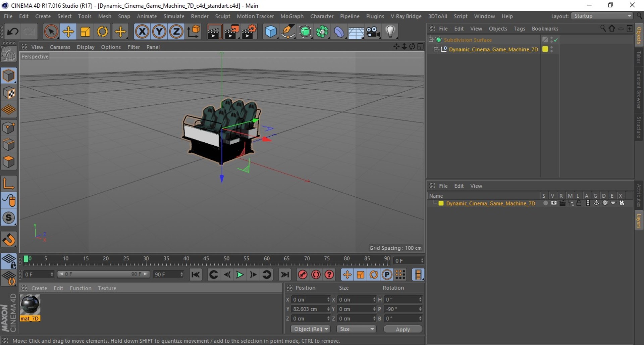The height and width of the screenshot is (345, 644).
Task: Switch to Texture mode in left sidebar
Action: point(9,93)
